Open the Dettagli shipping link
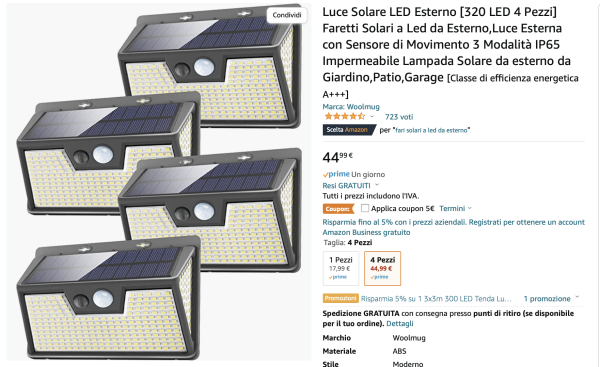Viewport: 600px width, 367px height. pos(400,323)
